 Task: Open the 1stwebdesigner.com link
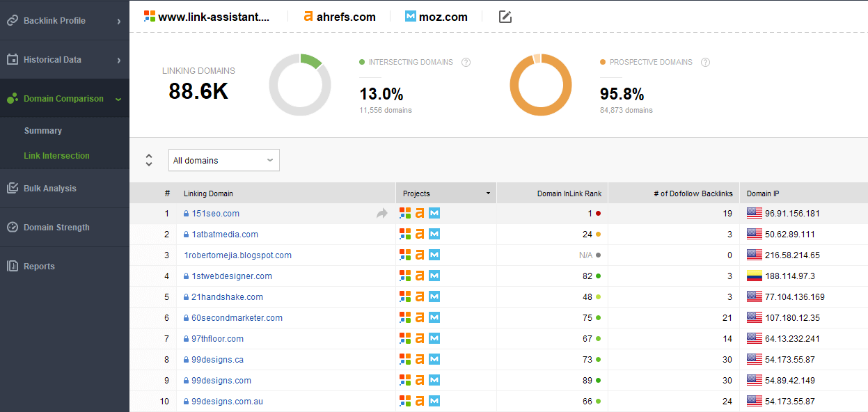coord(232,276)
